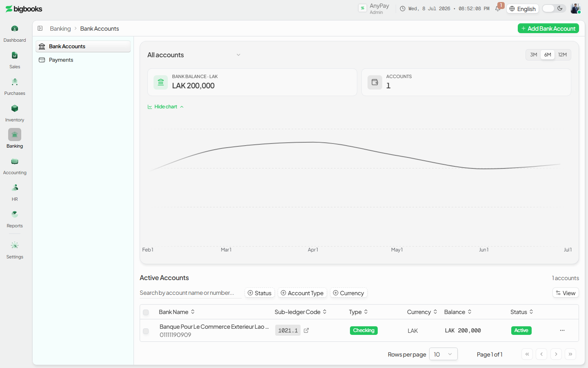Go to last page of table

[570, 354]
